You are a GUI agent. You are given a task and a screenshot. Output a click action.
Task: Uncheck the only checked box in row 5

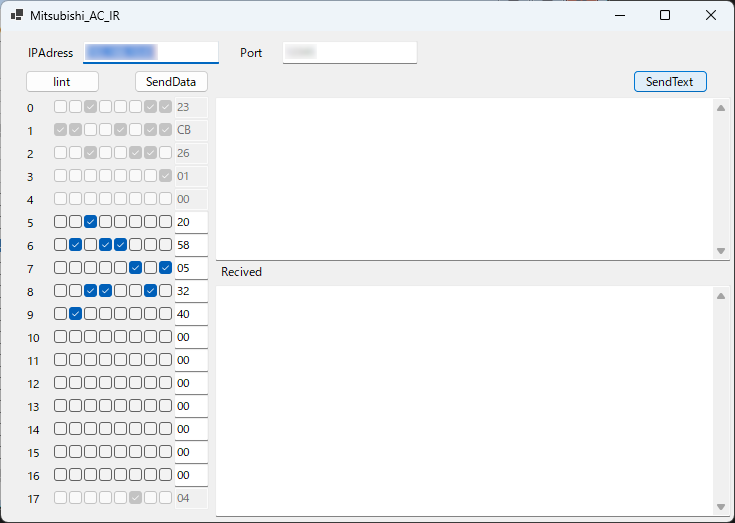tap(90, 221)
